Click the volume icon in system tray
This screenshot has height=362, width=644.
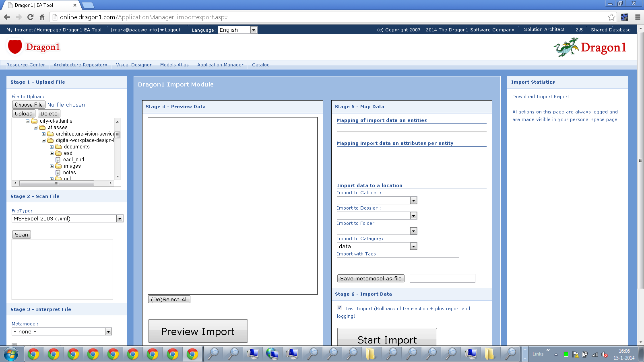click(605, 354)
